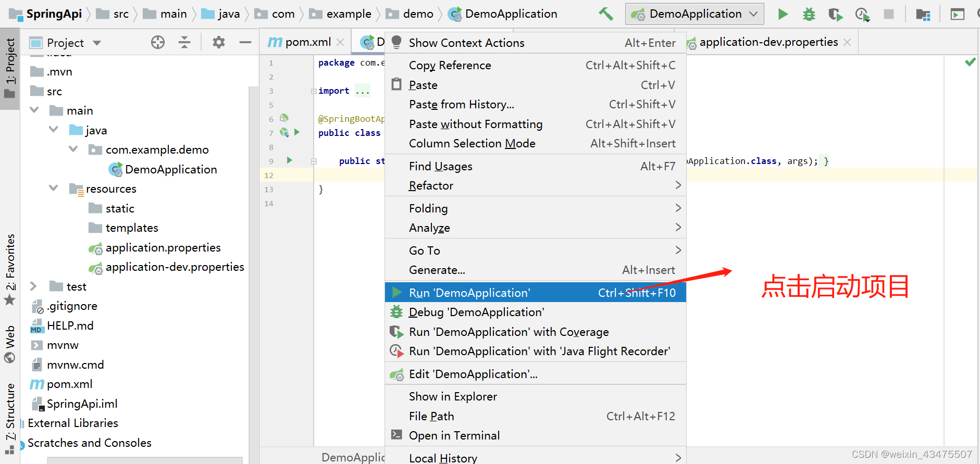Open the Project Structure toolbar icon

click(923, 15)
